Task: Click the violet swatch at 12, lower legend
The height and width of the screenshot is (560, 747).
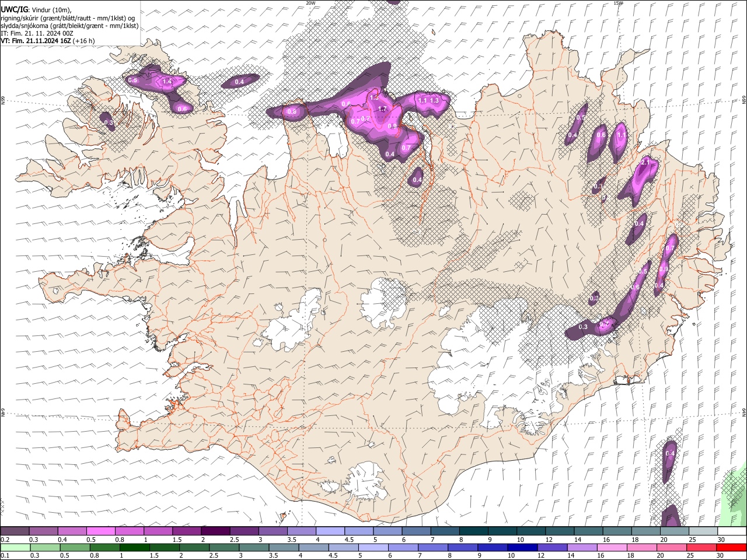Action: (551, 547)
